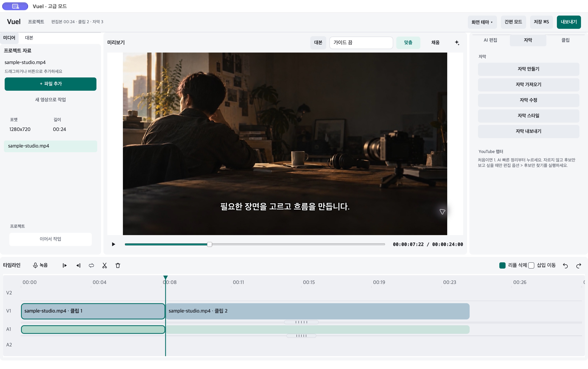Click the 내보내기 export button
Screen dimensions: 588x369
[569, 22]
